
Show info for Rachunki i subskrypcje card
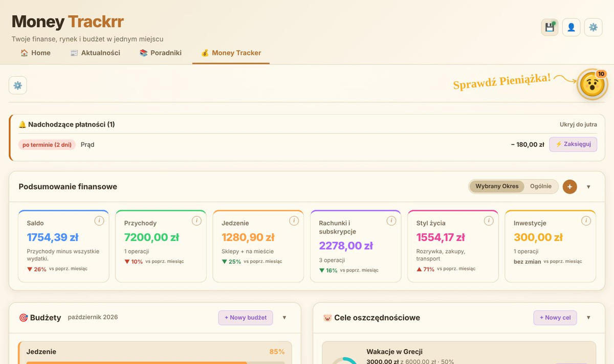[x=391, y=221]
